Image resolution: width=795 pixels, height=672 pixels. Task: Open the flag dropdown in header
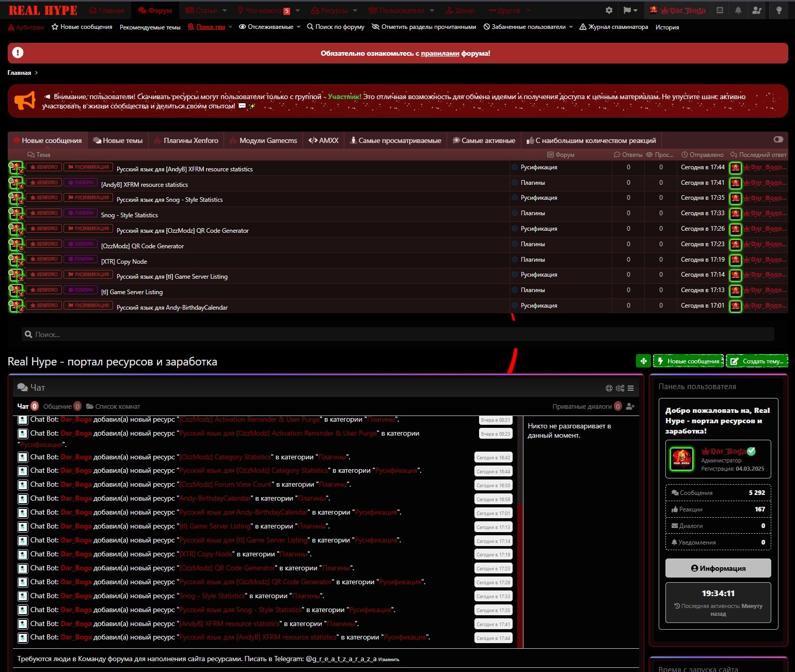(630, 10)
